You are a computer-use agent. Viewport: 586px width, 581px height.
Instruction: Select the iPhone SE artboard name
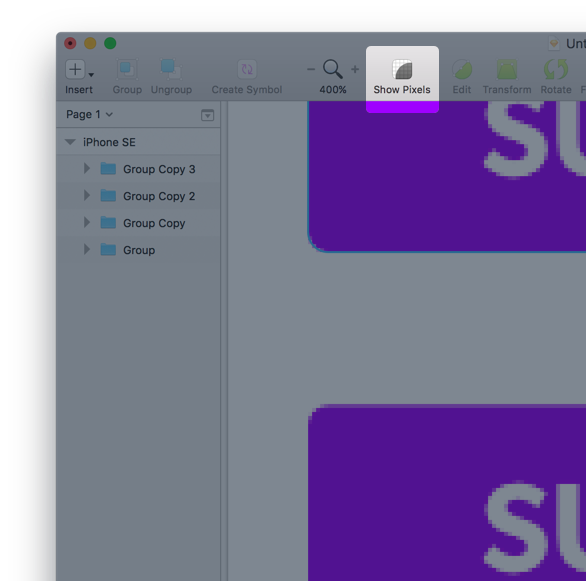click(x=109, y=142)
